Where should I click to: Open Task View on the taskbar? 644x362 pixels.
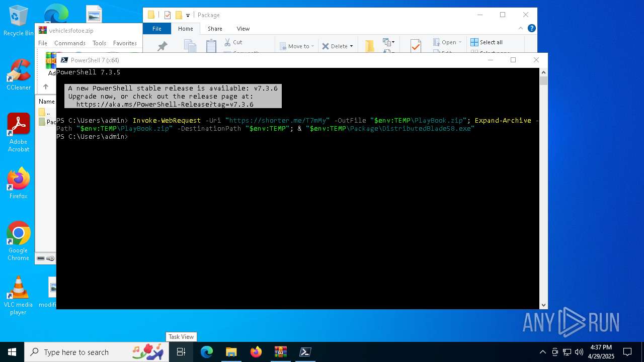coord(181,352)
